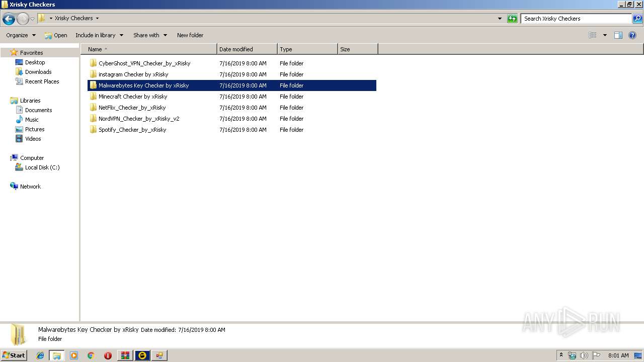Open the Include in library menu

click(99, 35)
